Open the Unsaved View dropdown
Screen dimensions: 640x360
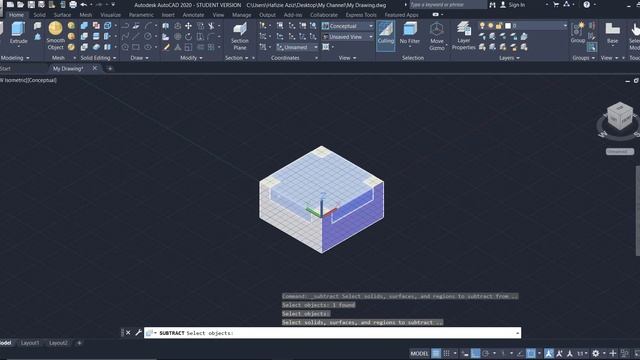tap(348, 37)
